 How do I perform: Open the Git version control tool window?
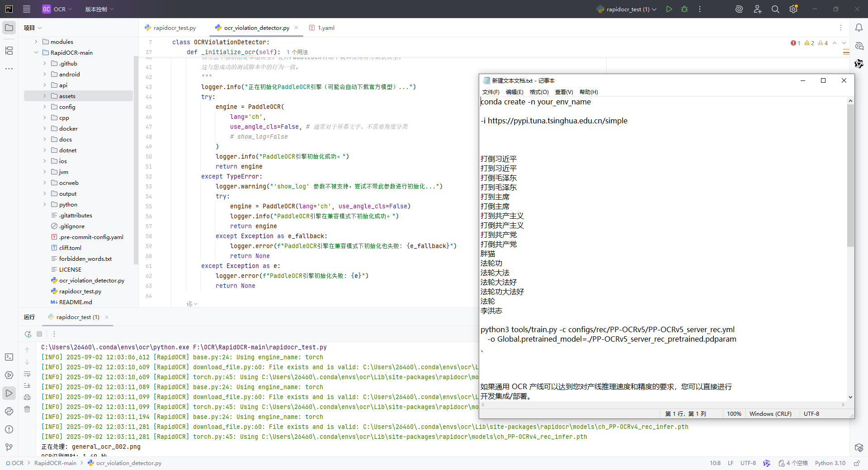pos(9,447)
